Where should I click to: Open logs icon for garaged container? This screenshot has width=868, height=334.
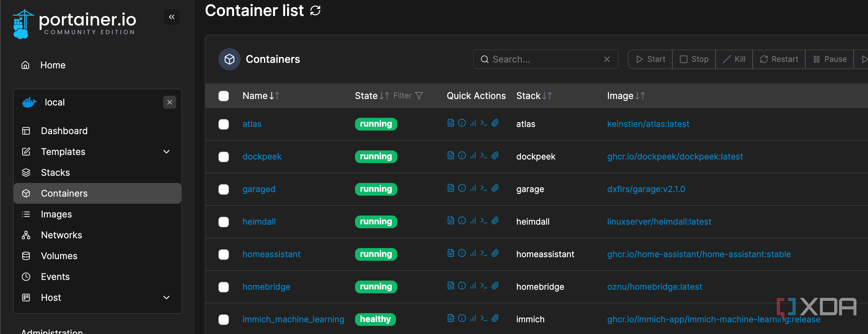pos(451,188)
